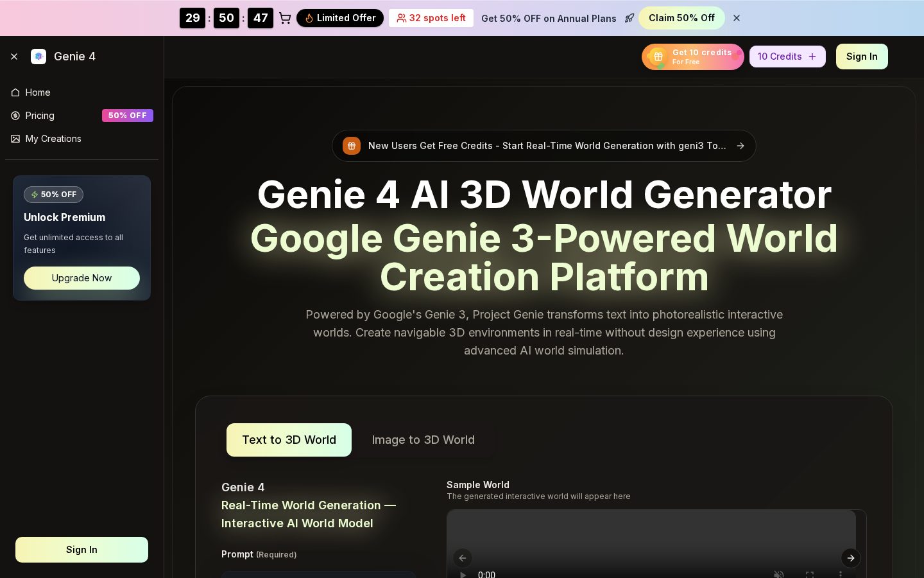The height and width of the screenshot is (578, 924).
Task: Play the sample world video
Action: 463,574
